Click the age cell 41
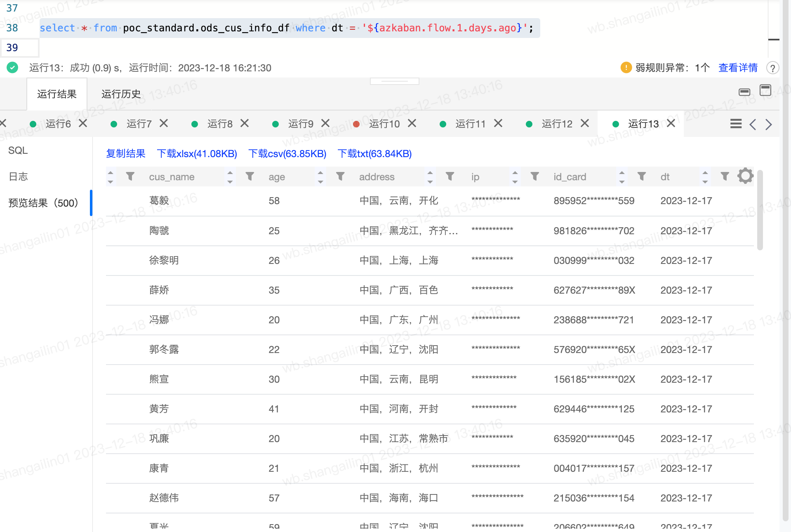791x532 pixels. [x=274, y=409]
